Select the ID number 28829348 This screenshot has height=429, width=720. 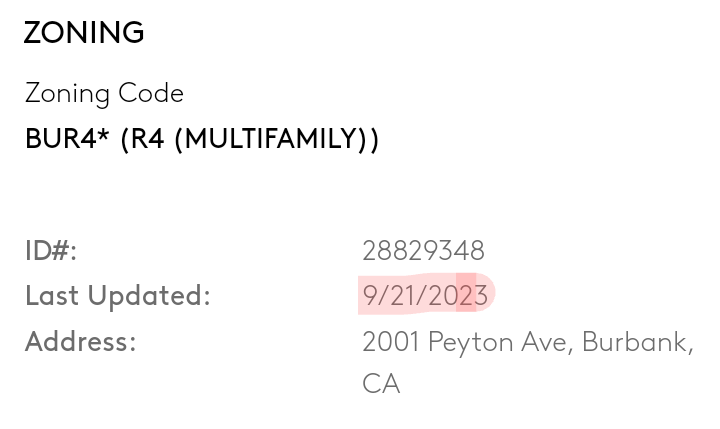coord(423,250)
